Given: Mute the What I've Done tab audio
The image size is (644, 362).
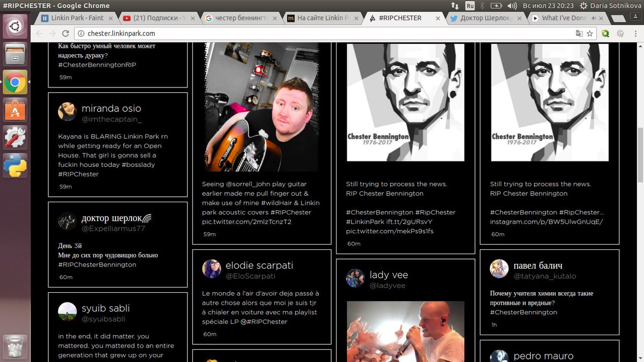Looking at the screenshot, I should (594, 18).
